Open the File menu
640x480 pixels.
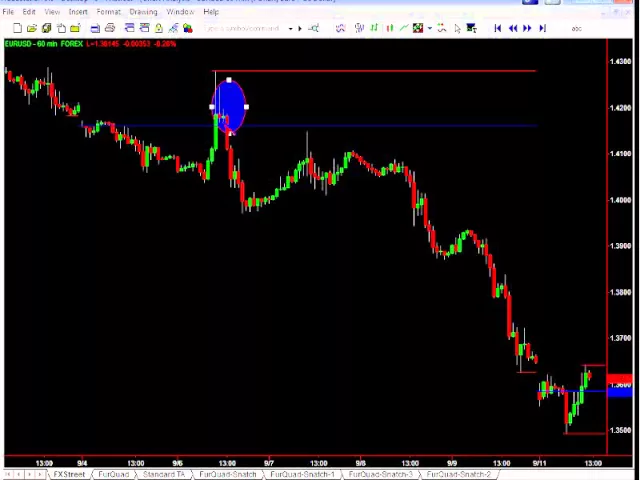[x=8, y=12]
